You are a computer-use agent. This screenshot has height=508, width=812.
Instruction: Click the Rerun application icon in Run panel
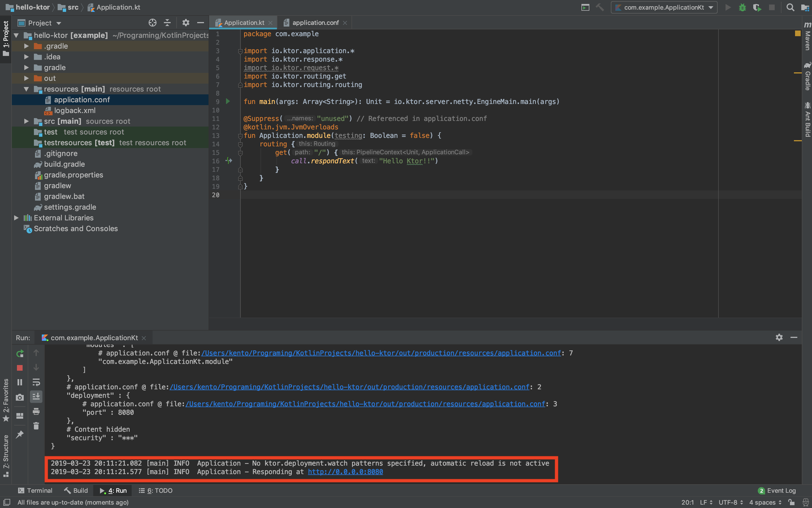point(20,353)
